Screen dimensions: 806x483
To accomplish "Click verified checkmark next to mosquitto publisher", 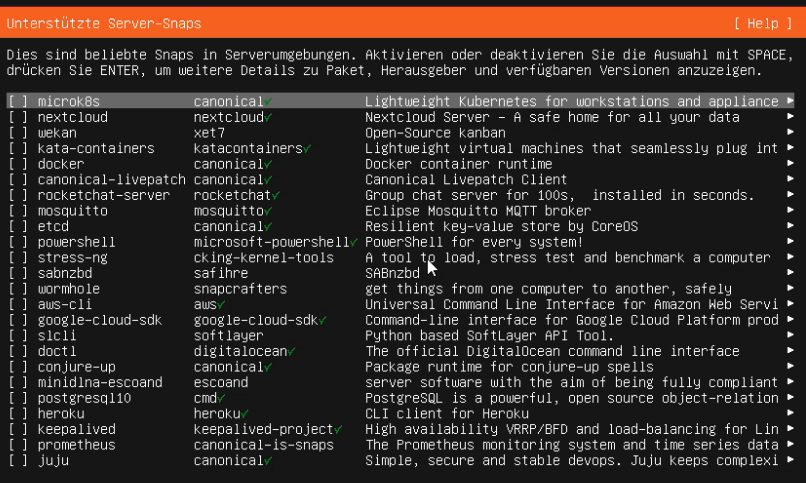I will 268,211.
